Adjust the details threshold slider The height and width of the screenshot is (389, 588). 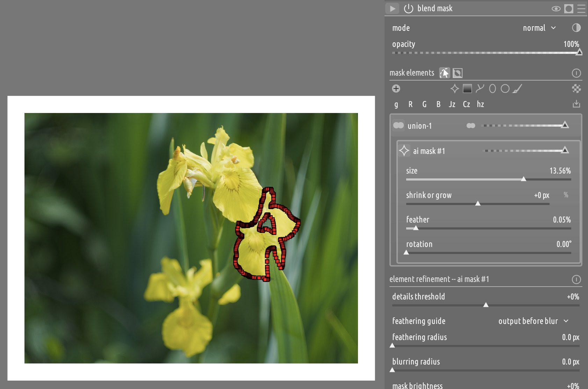(x=486, y=305)
